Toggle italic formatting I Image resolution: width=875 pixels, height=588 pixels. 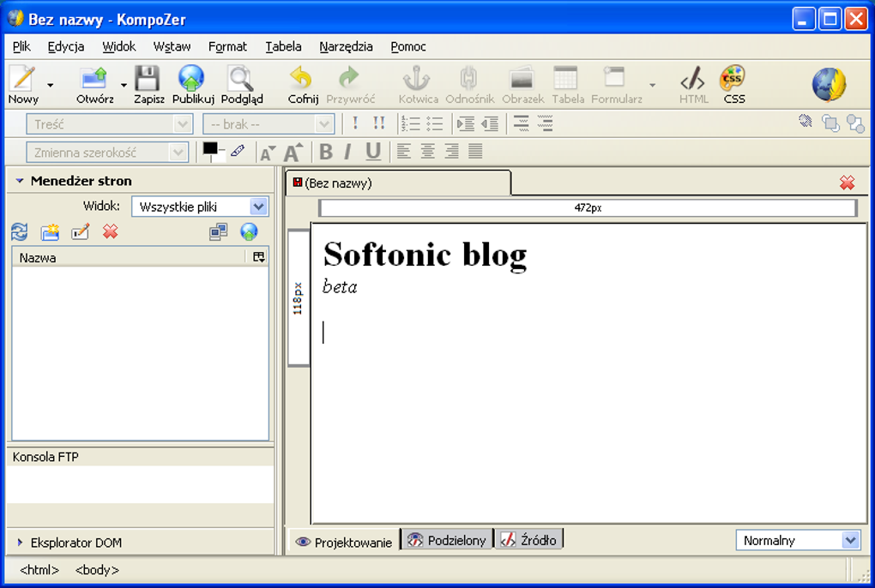click(x=348, y=152)
